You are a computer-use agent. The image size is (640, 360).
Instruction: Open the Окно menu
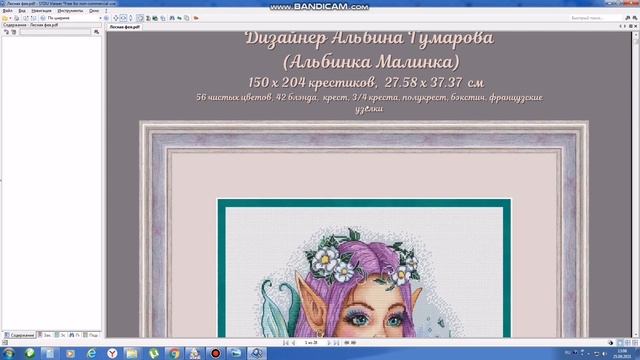tap(94, 11)
